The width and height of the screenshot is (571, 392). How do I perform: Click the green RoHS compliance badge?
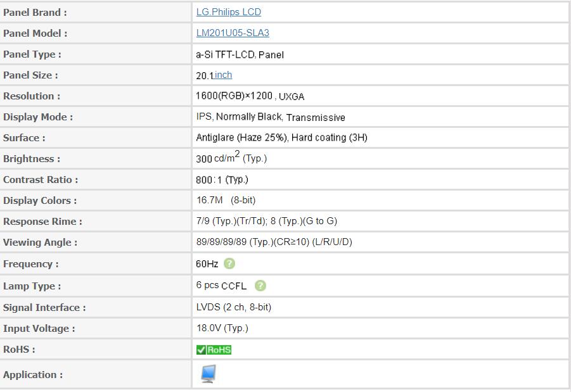[214, 350]
